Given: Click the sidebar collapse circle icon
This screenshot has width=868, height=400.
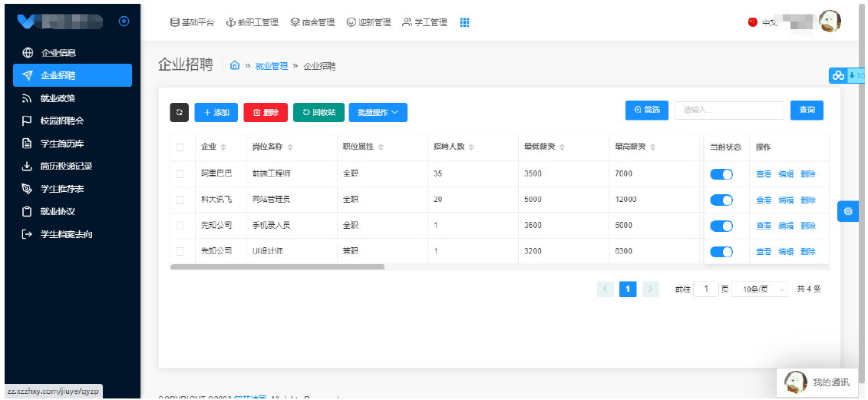Looking at the screenshot, I should click(124, 21).
